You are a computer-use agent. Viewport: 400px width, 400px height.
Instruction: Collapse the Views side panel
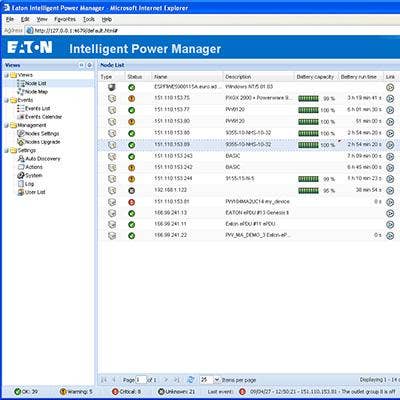tap(82, 65)
